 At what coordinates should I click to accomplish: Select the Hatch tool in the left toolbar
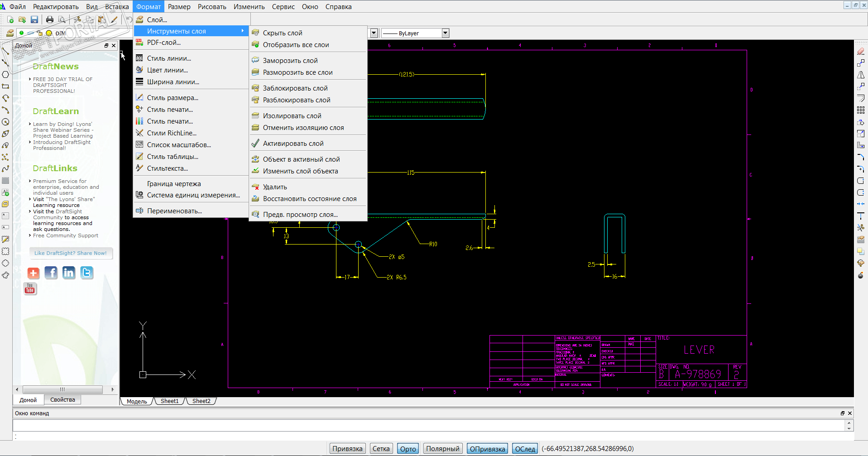tap(5, 181)
